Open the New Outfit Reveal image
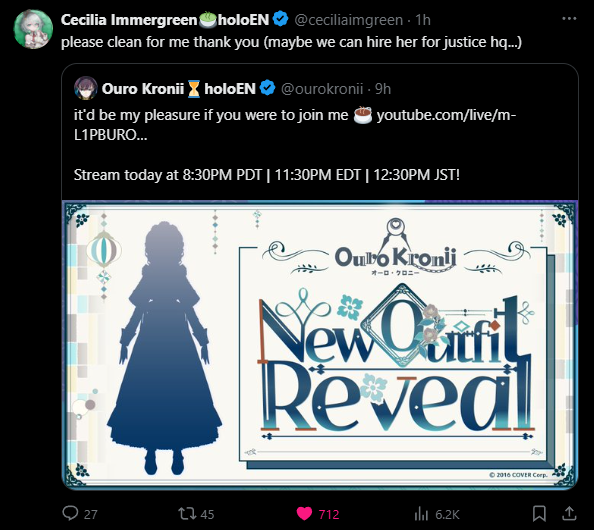 coord(320,344)
